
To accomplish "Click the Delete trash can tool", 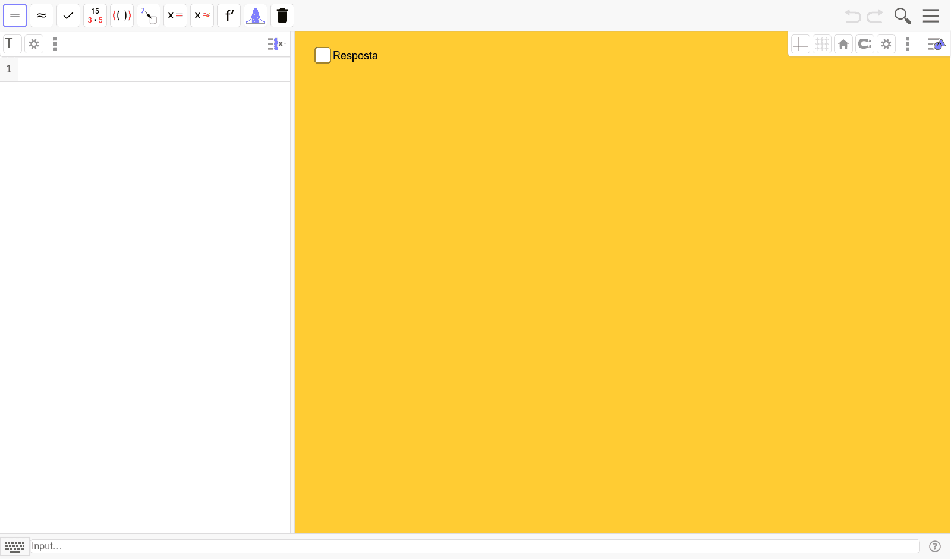I will click(x=282, y=15).
